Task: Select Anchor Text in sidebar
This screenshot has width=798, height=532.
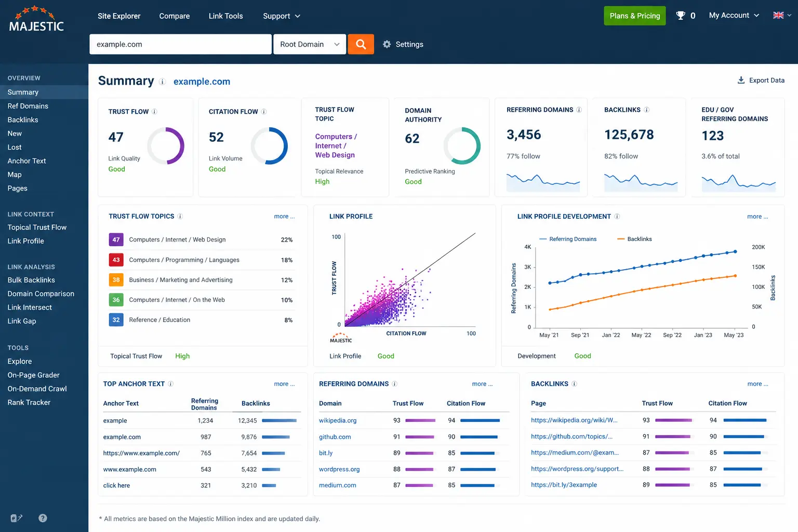Action: pyautogui.click(x=27, y=161)
